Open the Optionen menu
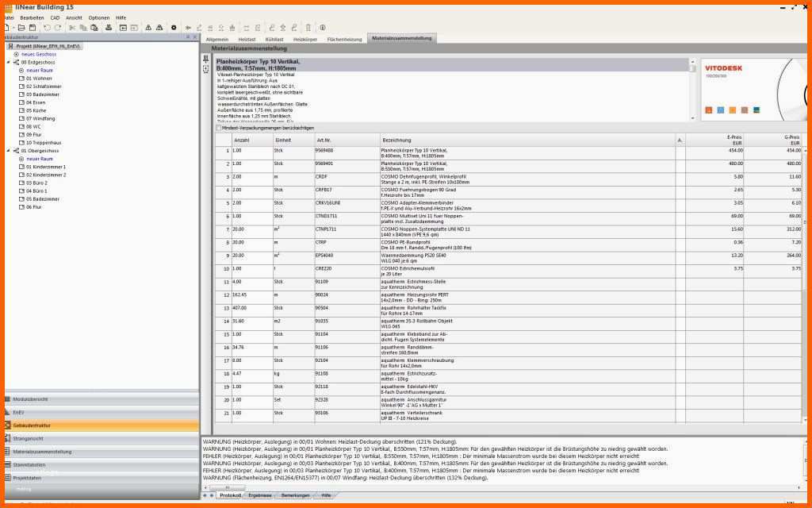 99,17
